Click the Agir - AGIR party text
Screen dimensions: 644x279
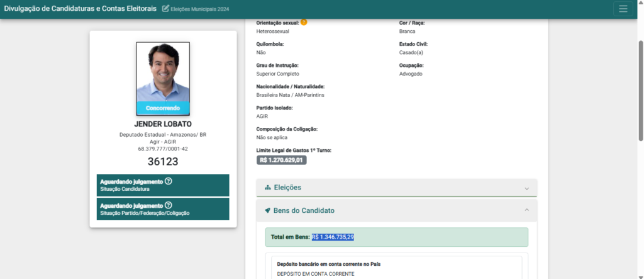coord(163,142)
